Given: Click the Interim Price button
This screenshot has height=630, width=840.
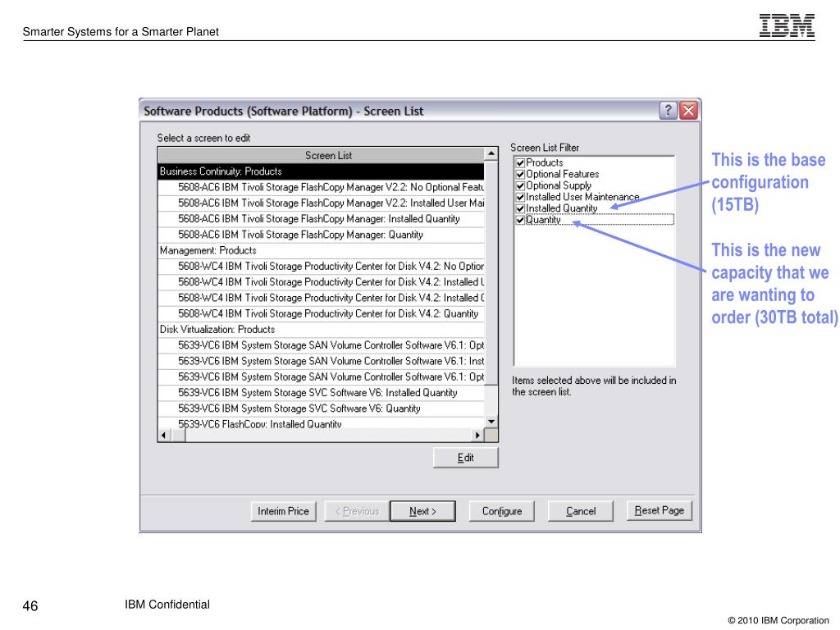Looking at the screenshot, I should (283, 511).
